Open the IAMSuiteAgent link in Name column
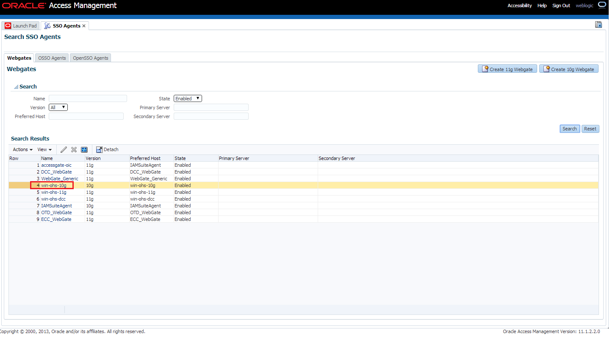Image resolution: width=610 pixels, height=364 pixels. click(56, 206)
